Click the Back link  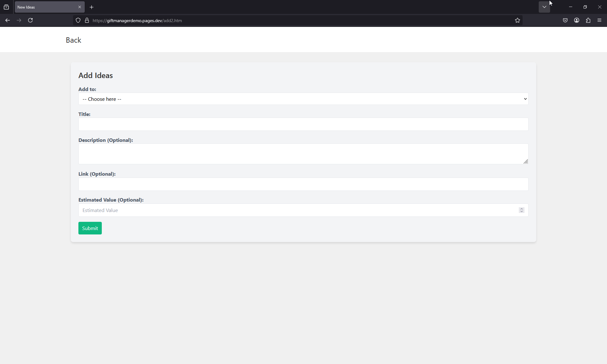[x=73, y=40]
